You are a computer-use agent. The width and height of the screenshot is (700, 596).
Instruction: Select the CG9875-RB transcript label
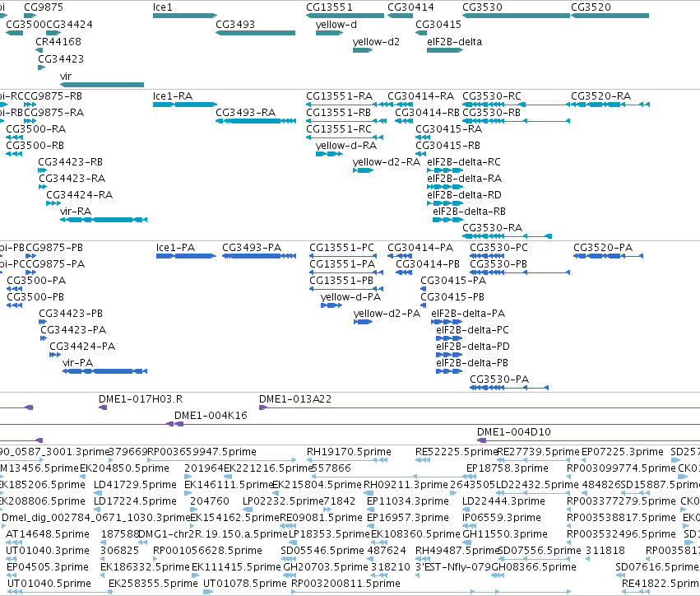[x=53, y=96]
